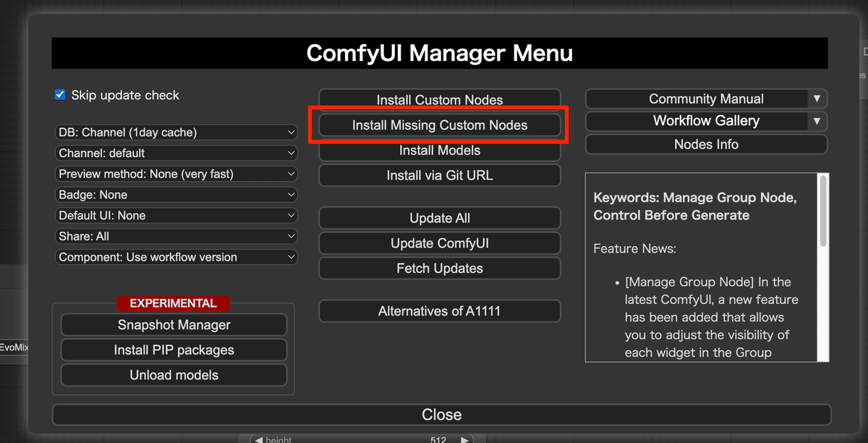Click the Unload models button
Screen dimensions: 868x443
point(174,375)
